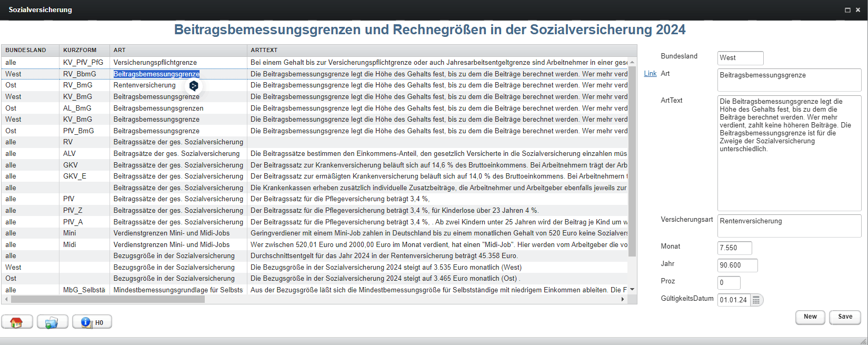Select the Kurzform cell reading PfV
Image resolution: width=868 pixels, height=345 pixels.
point(84,199)
